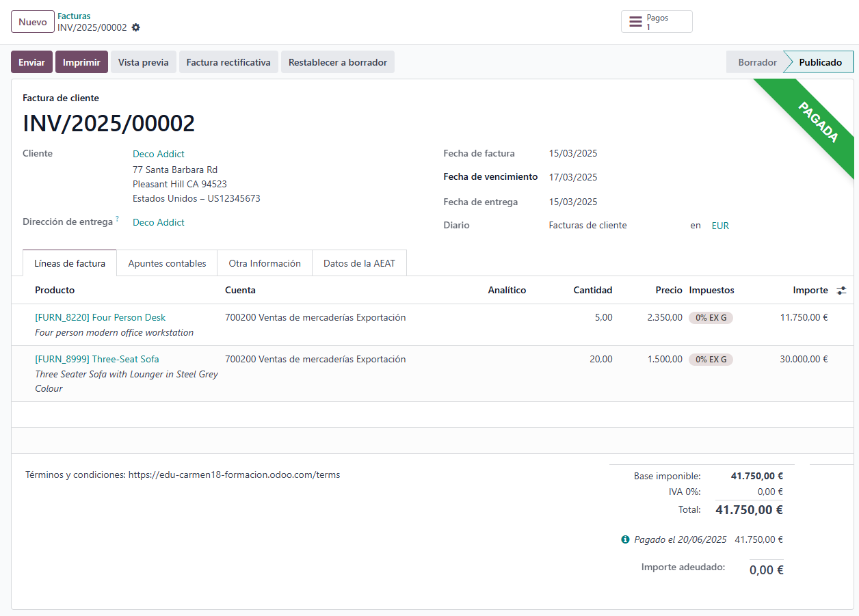The height and width of the screenshot is (616, 859).
Task: Click the Precio column header
Action: pos(669,291)
